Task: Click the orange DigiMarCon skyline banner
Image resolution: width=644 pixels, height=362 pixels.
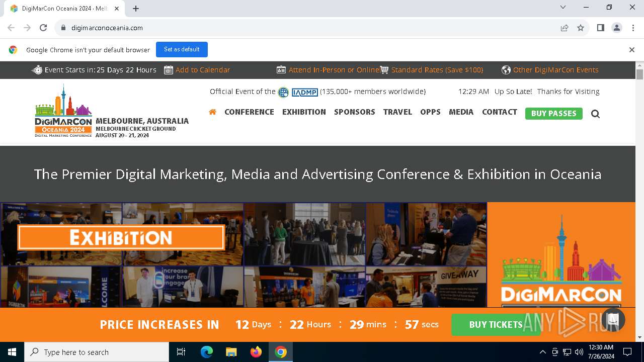Action: (561, 255)
